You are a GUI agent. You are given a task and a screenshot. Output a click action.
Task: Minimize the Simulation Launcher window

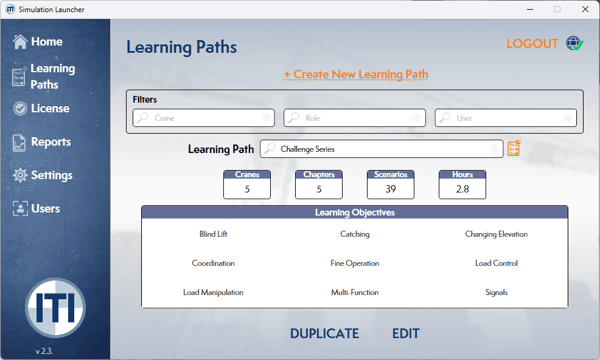530,9
